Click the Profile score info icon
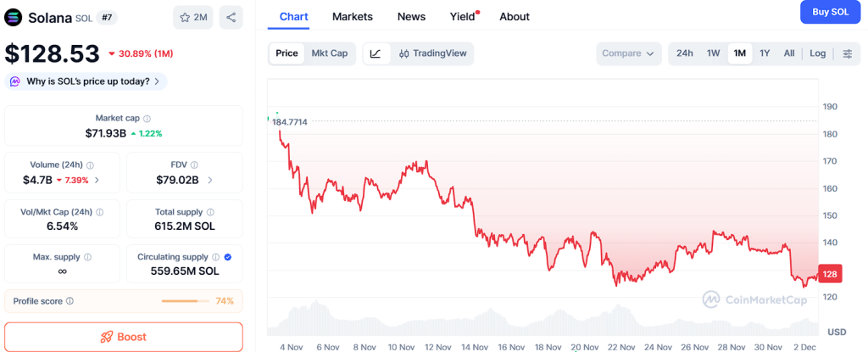Image resolution: width=868 pixels, height=352 pixels. pos(70,301)
